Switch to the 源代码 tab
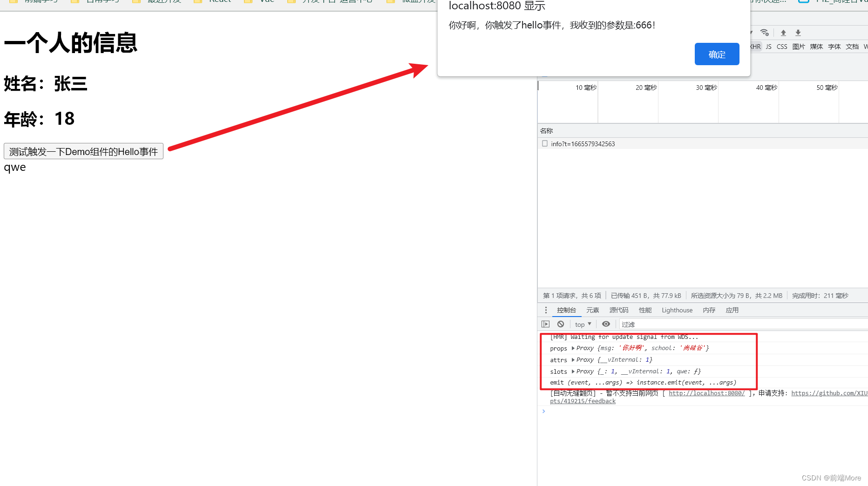 point(619,310)
